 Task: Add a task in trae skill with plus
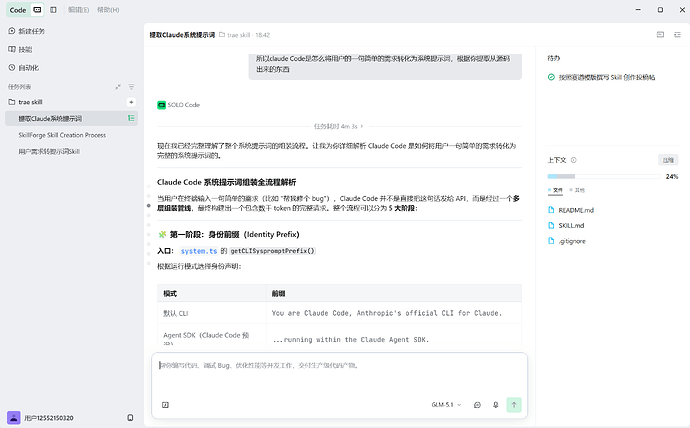coord(131,102)
